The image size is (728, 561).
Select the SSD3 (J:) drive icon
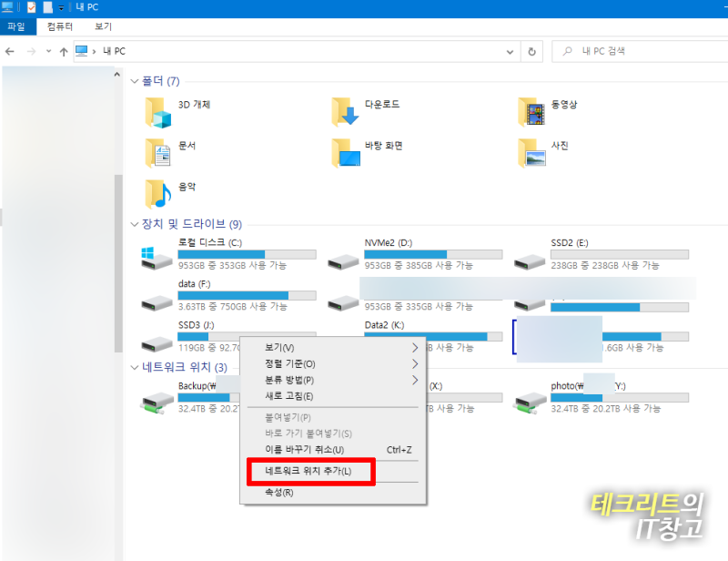coord(157,344)
